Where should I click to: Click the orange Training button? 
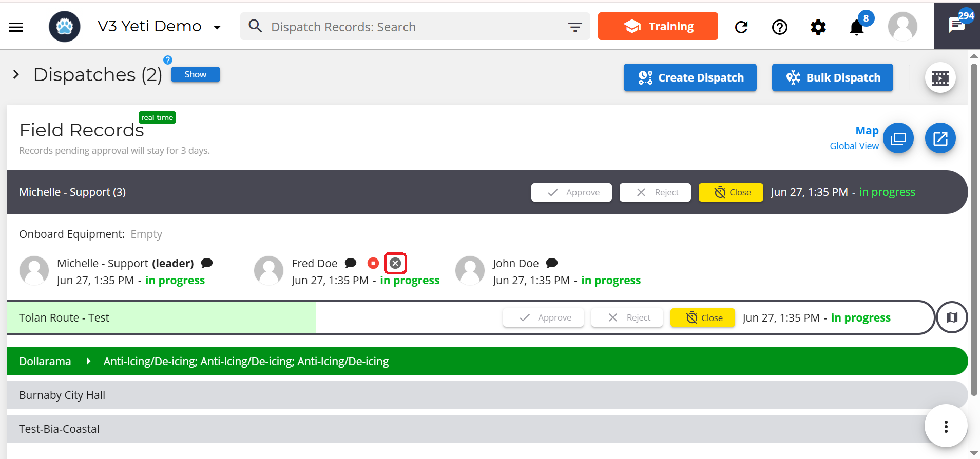coord(658,26)
